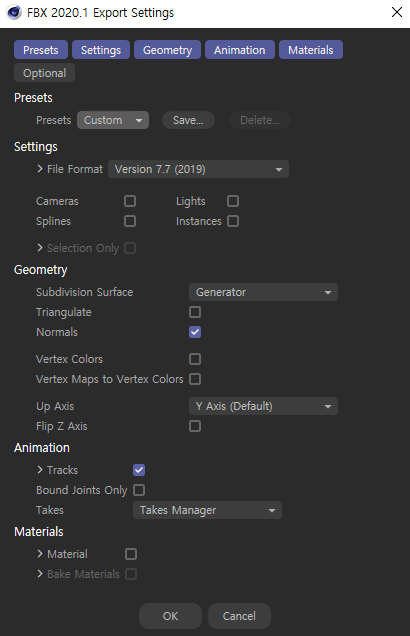Enable the Triangulate checkbox
410x636 pixels.
point(195,312)
